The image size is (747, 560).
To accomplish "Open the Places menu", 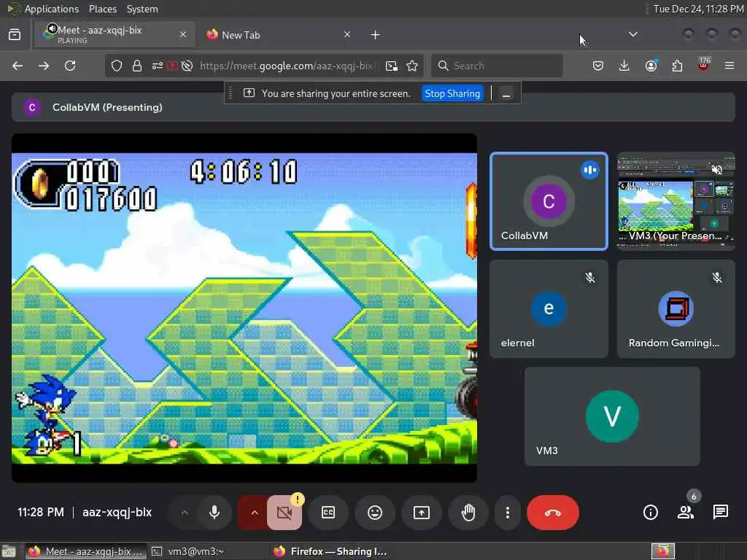I will pos(102,9).
